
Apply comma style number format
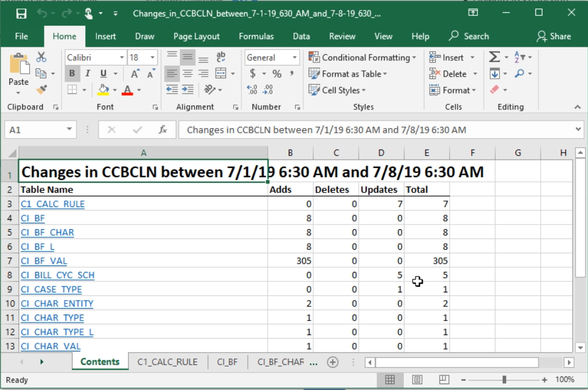(292, 74)
